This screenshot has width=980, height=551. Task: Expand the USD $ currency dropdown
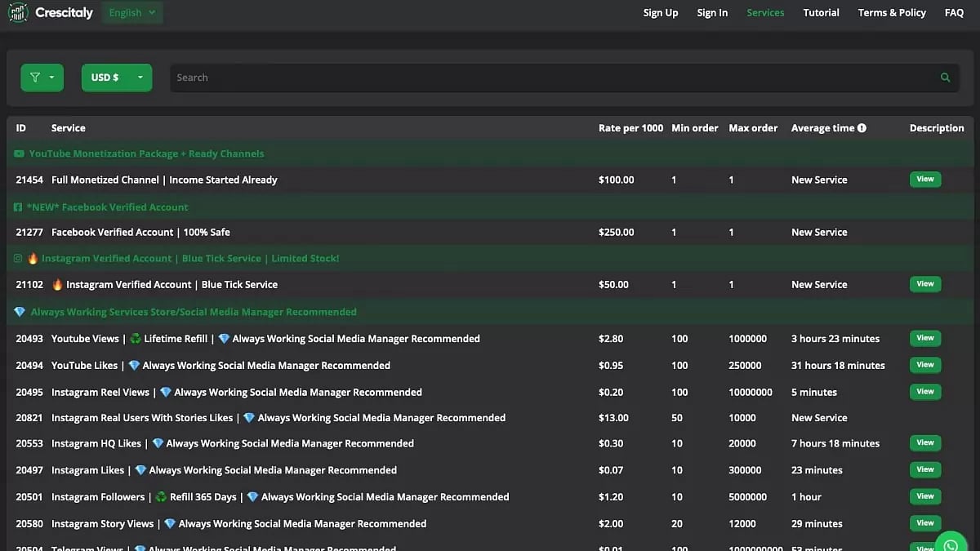pyautogui.click(x=116, y=78)
